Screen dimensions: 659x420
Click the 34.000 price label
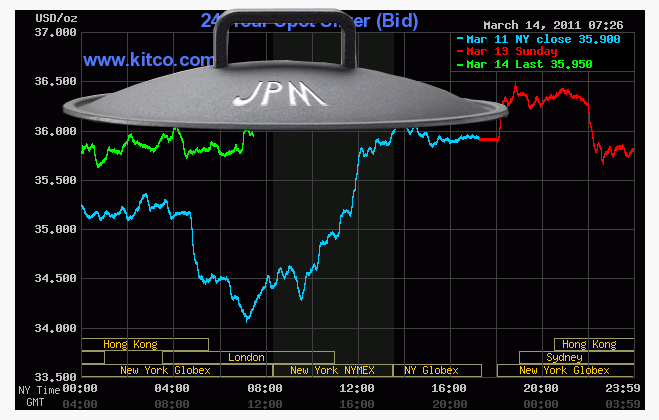pyautogui.click(x=55, y=328)
